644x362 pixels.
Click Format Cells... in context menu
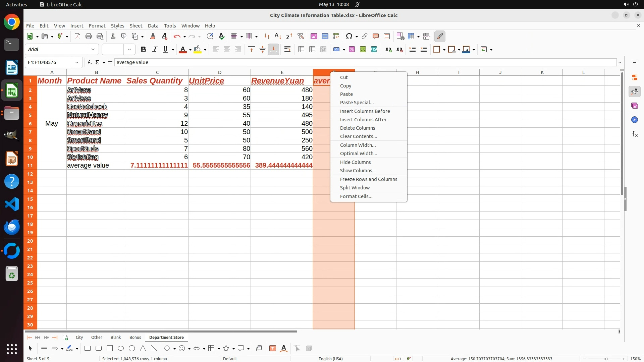(356, 196)
